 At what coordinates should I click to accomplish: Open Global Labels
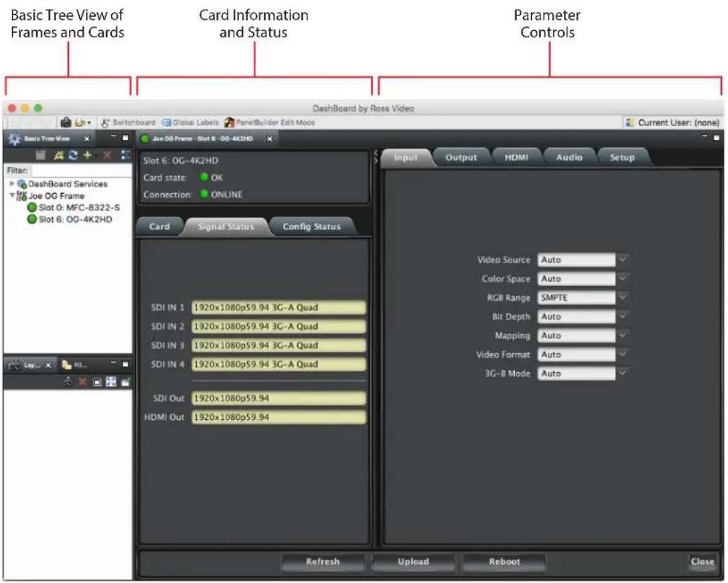pos(190,123)
